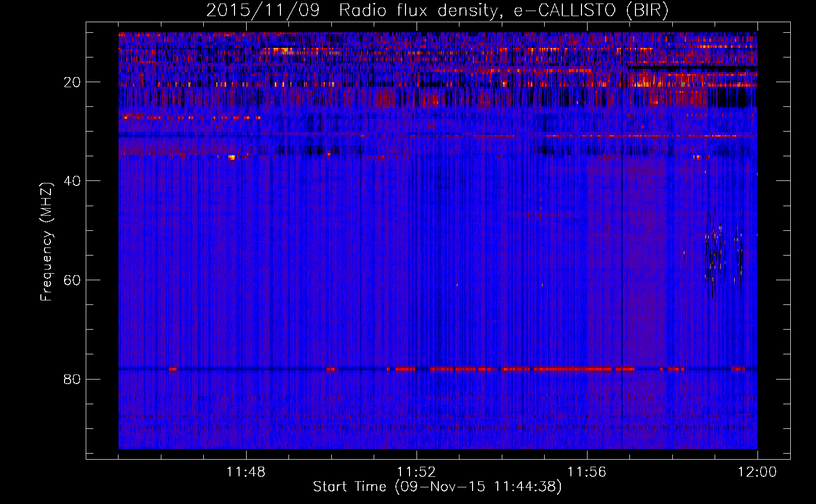The width and height of the screenshot is (816, 504).
Task: Click the 80 MHz frequency tick label
Action: (72, 379)
